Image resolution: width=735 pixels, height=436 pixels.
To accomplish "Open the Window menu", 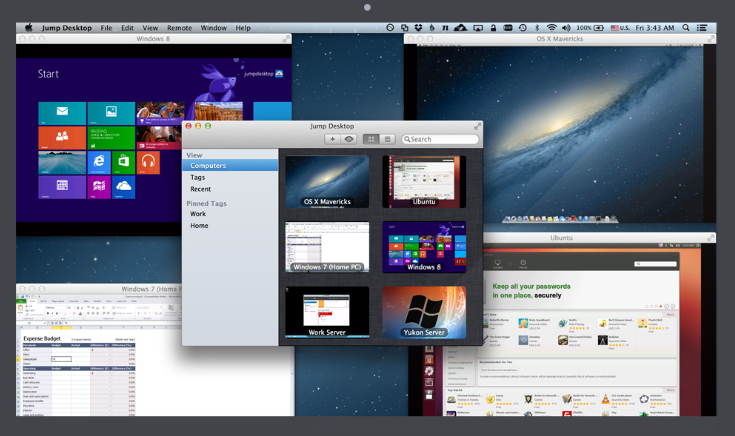I will (x=214, y=28).
